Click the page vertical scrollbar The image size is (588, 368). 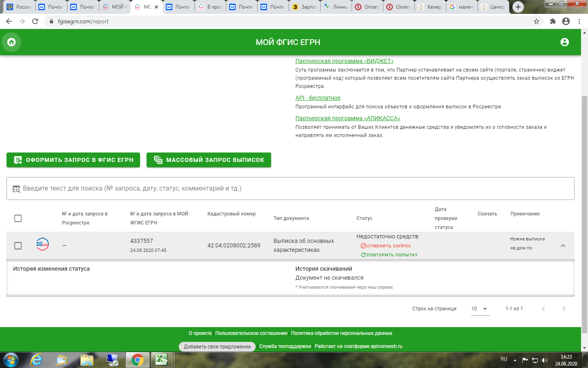point(584,214)
